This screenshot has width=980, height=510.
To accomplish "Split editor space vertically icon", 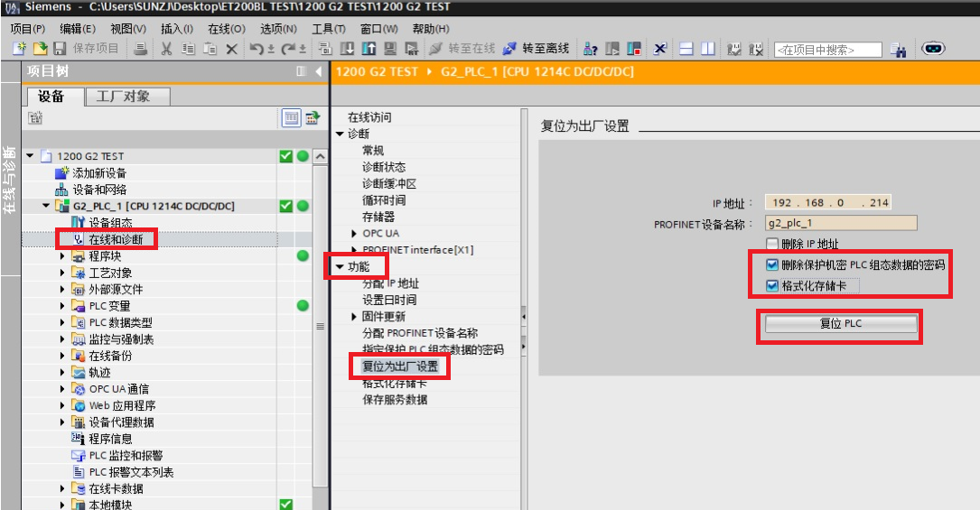I will pos(707,49).
